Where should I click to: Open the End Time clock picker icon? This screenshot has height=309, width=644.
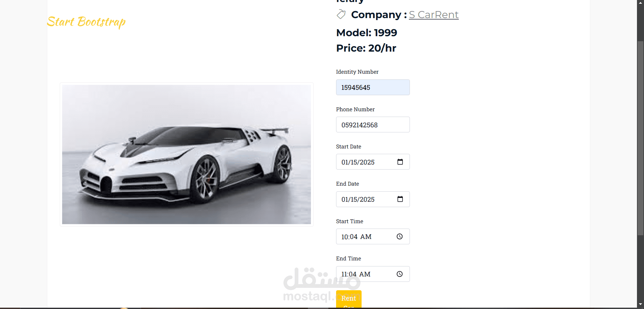399,274
